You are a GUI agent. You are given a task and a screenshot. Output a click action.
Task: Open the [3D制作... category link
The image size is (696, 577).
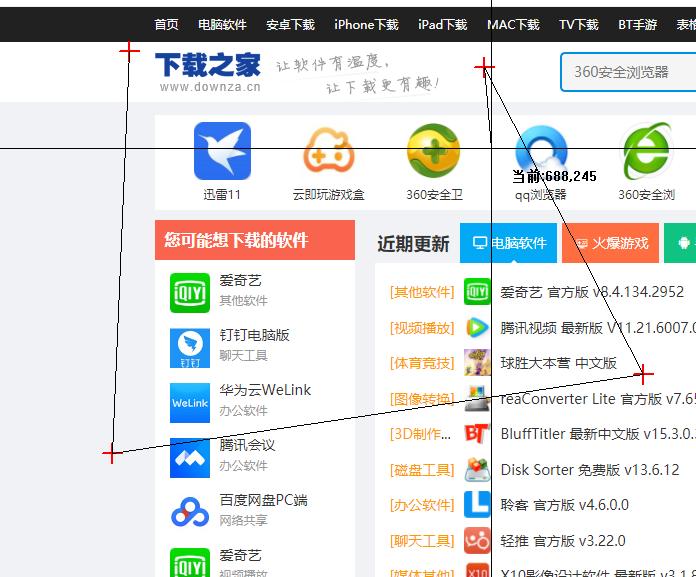[x=420, y=434]
